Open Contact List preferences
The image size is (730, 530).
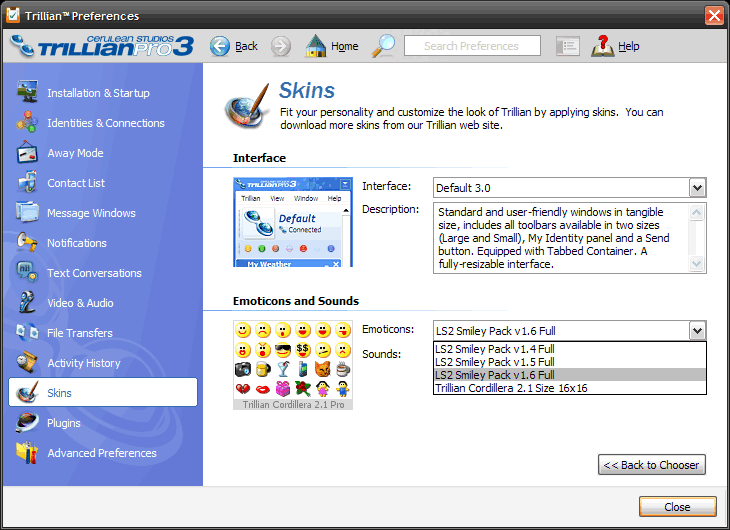76,183
